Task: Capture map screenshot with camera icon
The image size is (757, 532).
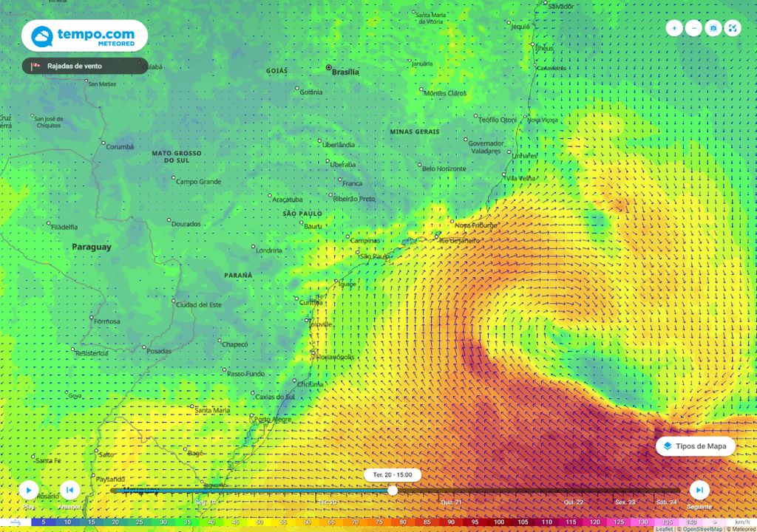Action: pos(713,28)
